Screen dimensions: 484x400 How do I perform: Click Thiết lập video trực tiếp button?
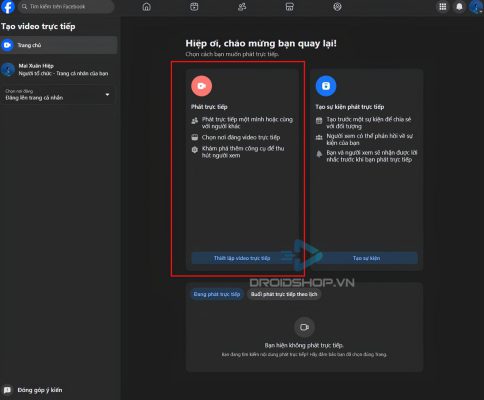pyautogui.click(x=242, y=258)
